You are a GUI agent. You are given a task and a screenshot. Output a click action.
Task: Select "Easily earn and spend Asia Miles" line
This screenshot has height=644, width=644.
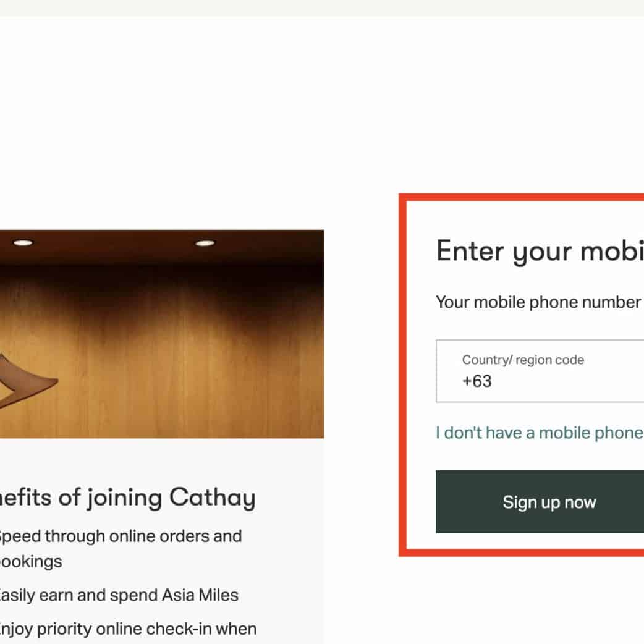point(119,595)
